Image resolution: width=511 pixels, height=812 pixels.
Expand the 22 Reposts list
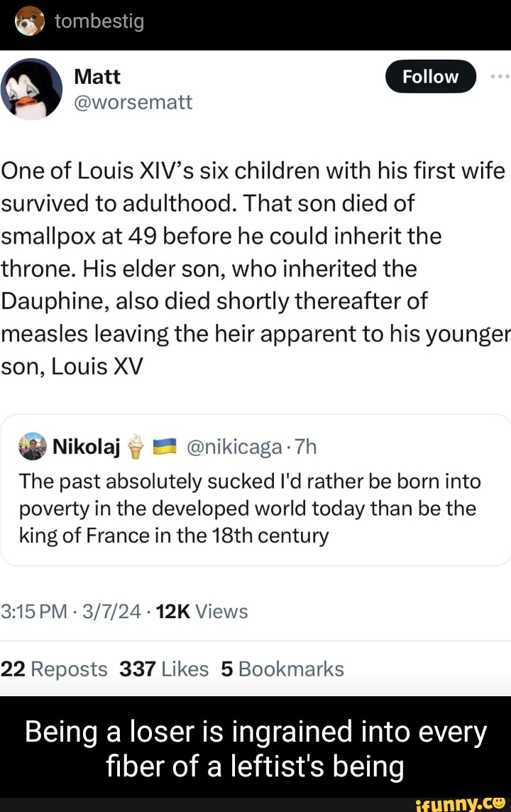[x=55, y=668]
